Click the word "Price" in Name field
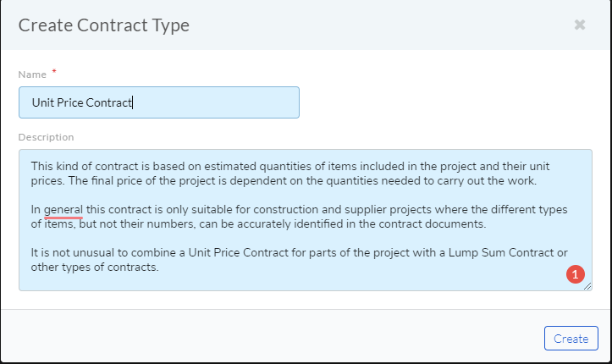 coord(70,102)
